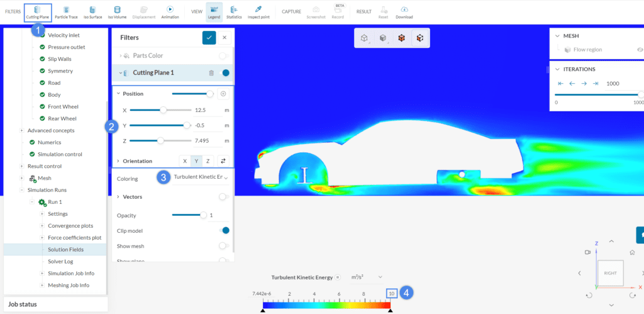Open the Coloring dropdown
Viewport: 644px width, 314px height.
pos(200,178)
